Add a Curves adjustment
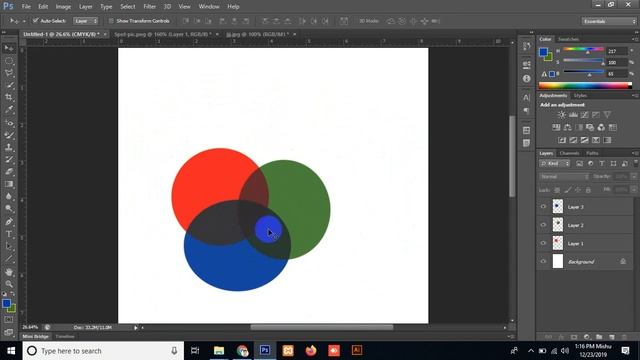Screen dimensions: 640x360 point(584,115)
